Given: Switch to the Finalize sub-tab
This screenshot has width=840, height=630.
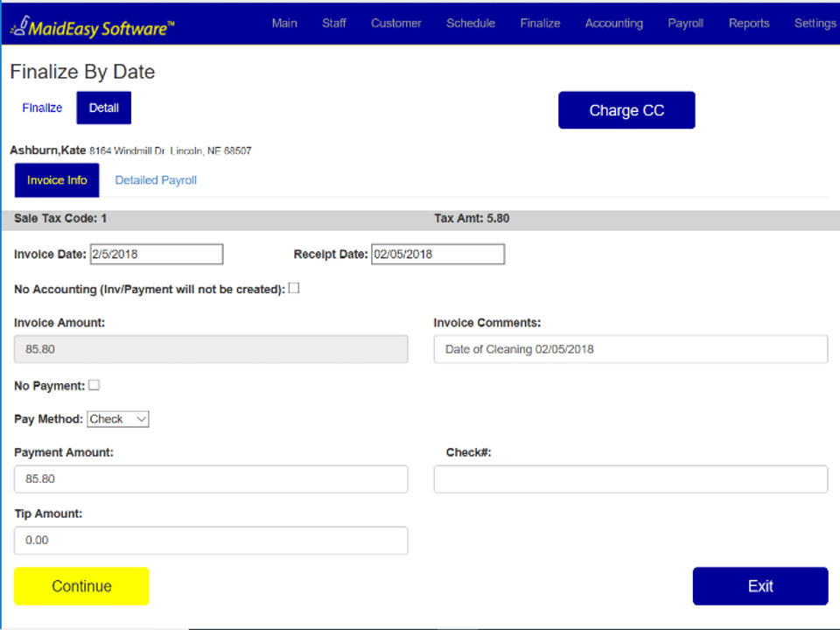Looking at the screenshot, I should click(42, 108).
